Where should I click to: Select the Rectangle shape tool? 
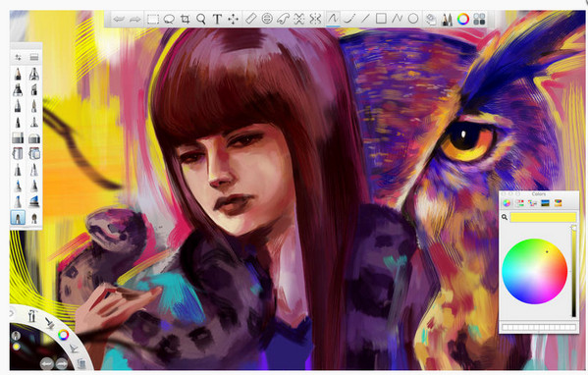pyautogui.click(x=381, y=18)
